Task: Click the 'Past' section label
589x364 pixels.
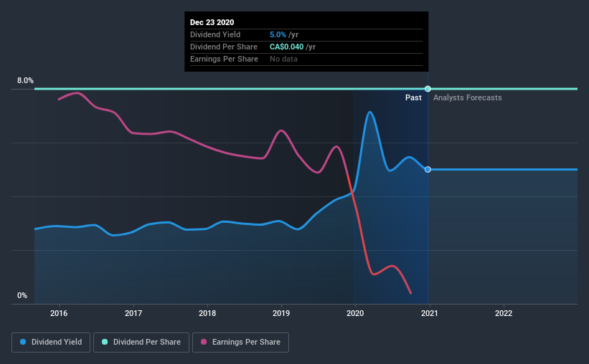Action: [413, 97]
